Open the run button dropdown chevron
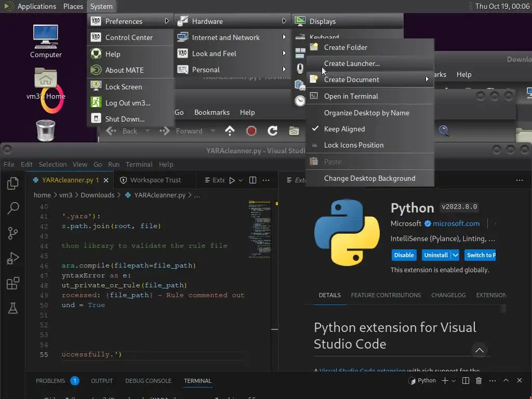The height and width of the screenshot is (399, 532). pos(241,180)
